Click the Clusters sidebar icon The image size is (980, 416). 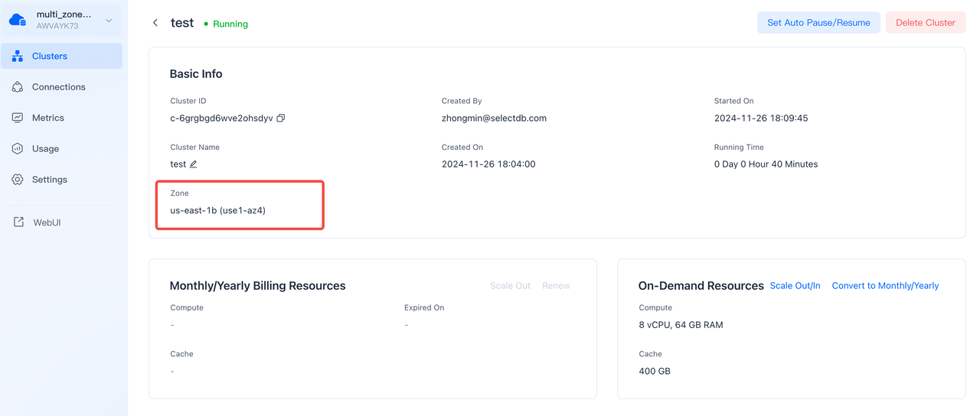[18, 57]
